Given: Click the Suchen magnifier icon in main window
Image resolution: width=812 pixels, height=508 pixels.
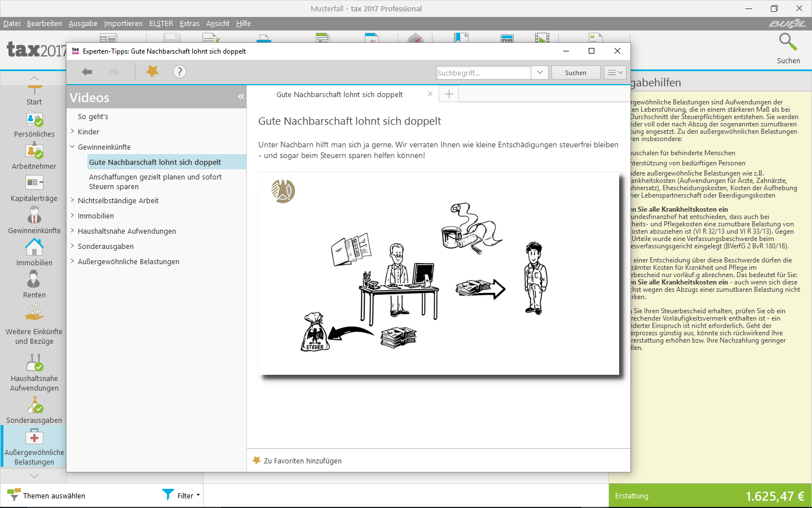Looking at the screenshot, I should tap(788, 42).
